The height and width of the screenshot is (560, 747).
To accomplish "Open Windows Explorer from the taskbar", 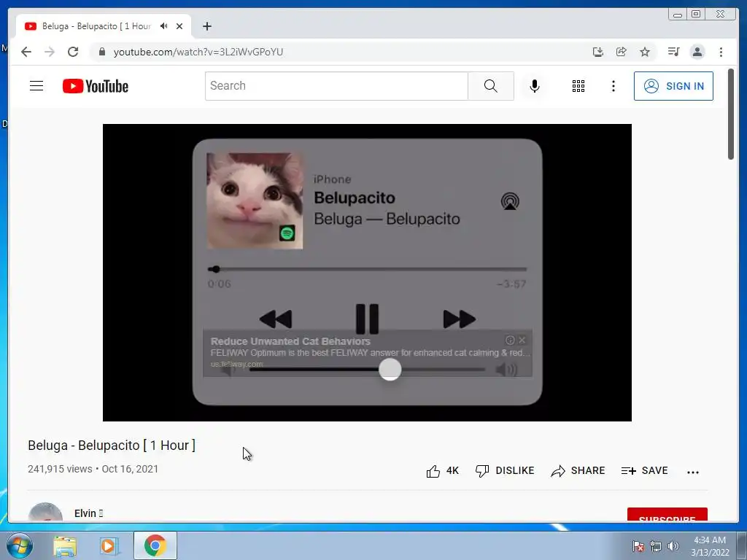I will point(65,545).
